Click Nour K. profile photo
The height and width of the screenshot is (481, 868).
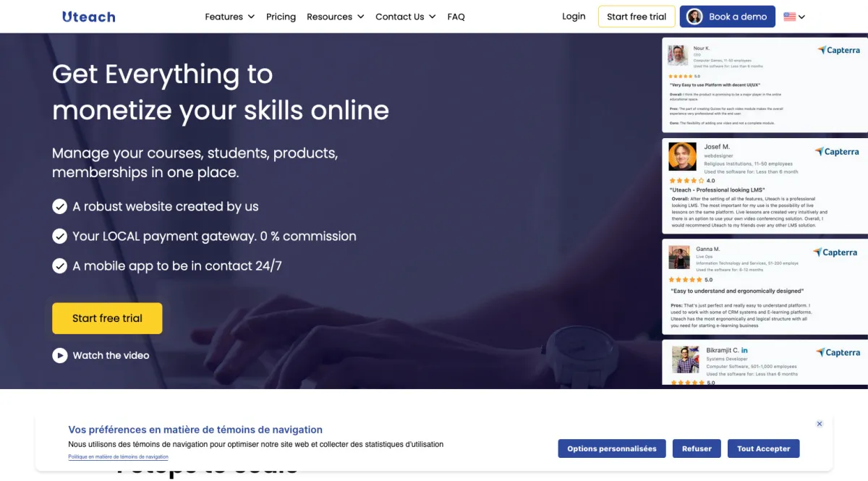pyautogui.click(x=678, y=56)
